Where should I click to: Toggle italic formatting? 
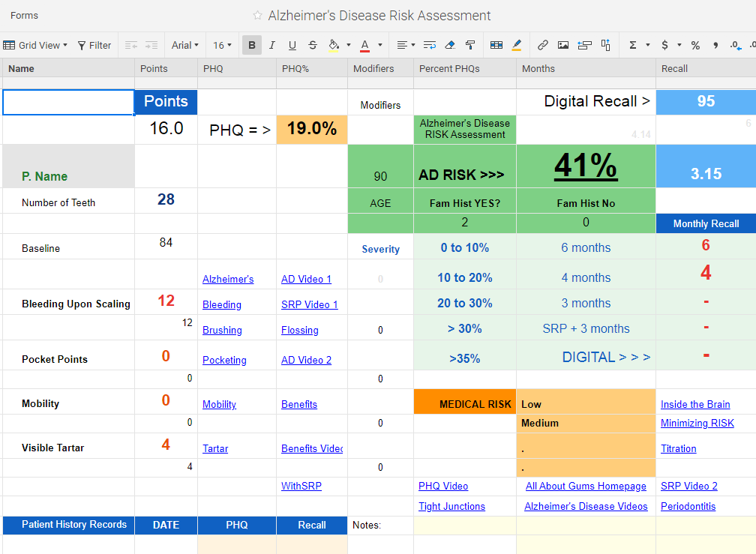click(272, 45)
